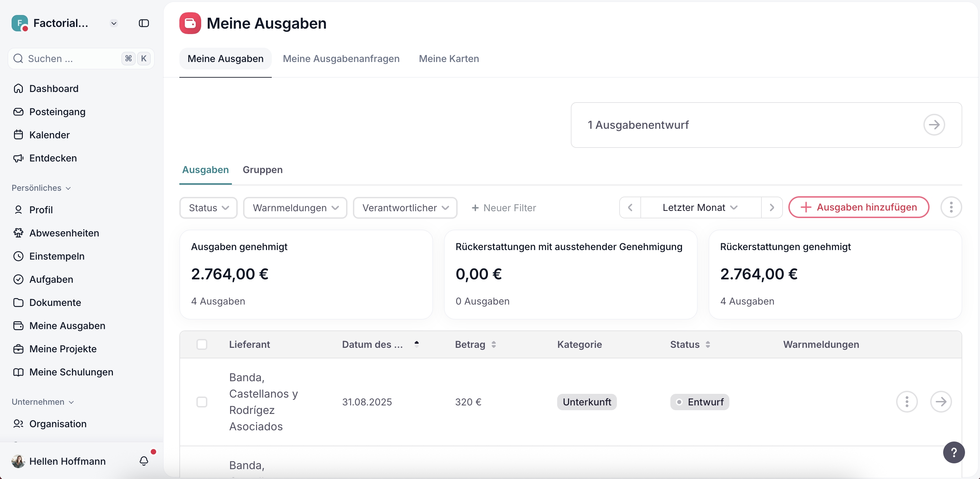Switch to Meine Ausgabenanfragen tab
This screenshot has width=980, height=479.
[x=341, y=59]
